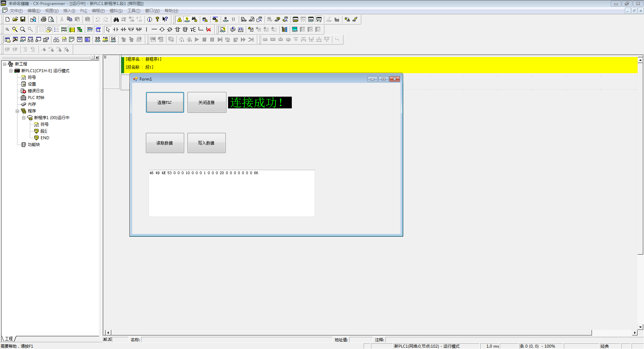Select the new coil tool
This screenshot has width=644, height=349.
point(162,30)
